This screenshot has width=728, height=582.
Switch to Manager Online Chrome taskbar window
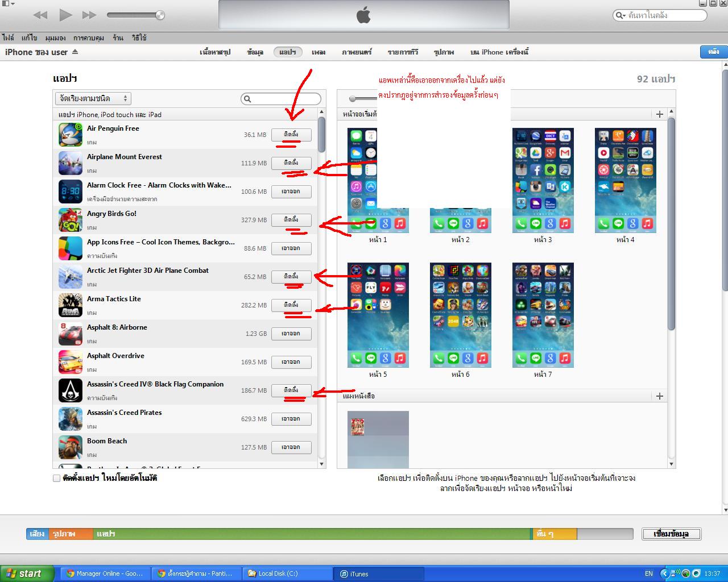(106, 573)
